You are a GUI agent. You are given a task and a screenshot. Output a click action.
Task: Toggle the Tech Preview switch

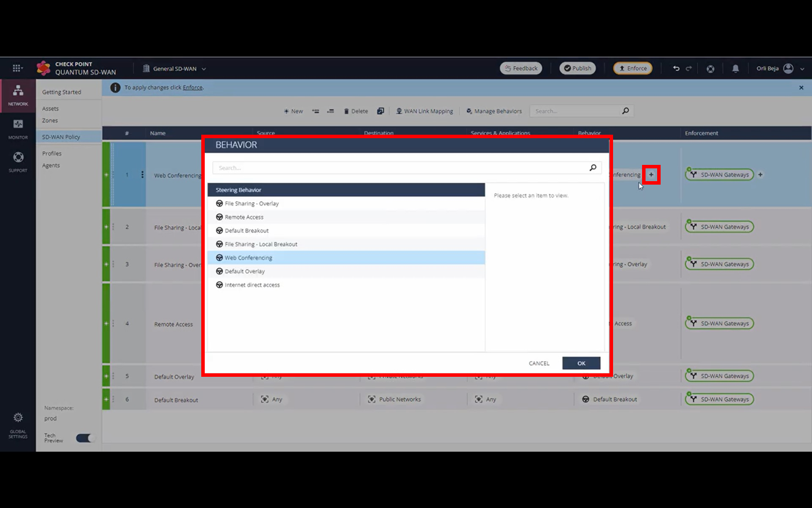tap(86, 438)
